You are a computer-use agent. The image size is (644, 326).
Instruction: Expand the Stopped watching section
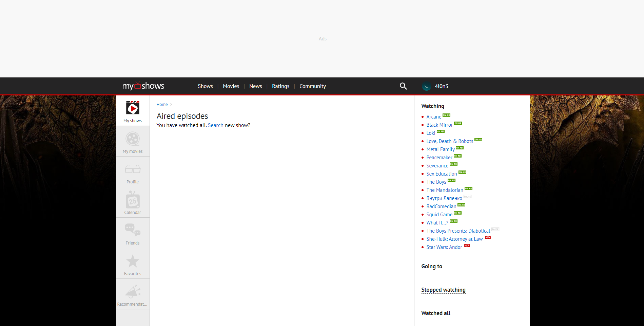443,290
